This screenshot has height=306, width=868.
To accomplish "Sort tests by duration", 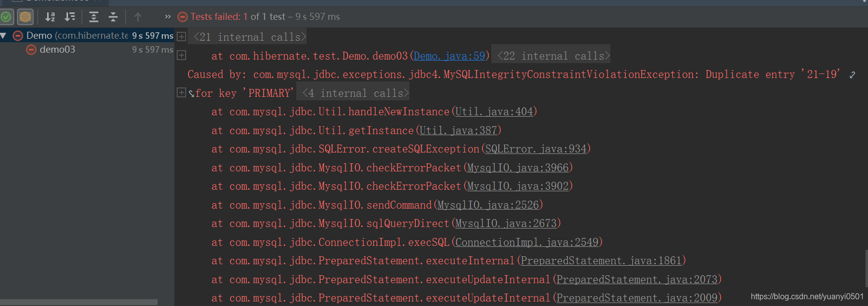I will pyautogui.click(x=70, y=17).
